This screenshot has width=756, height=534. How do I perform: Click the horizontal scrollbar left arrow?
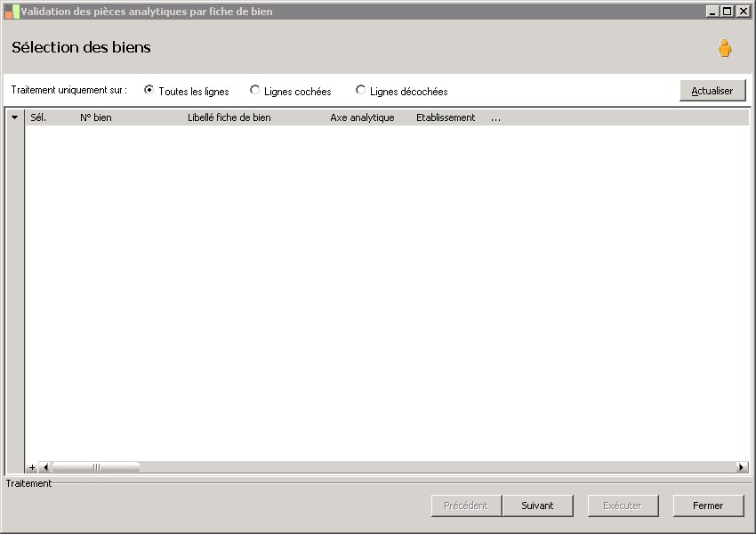point(44,467)
